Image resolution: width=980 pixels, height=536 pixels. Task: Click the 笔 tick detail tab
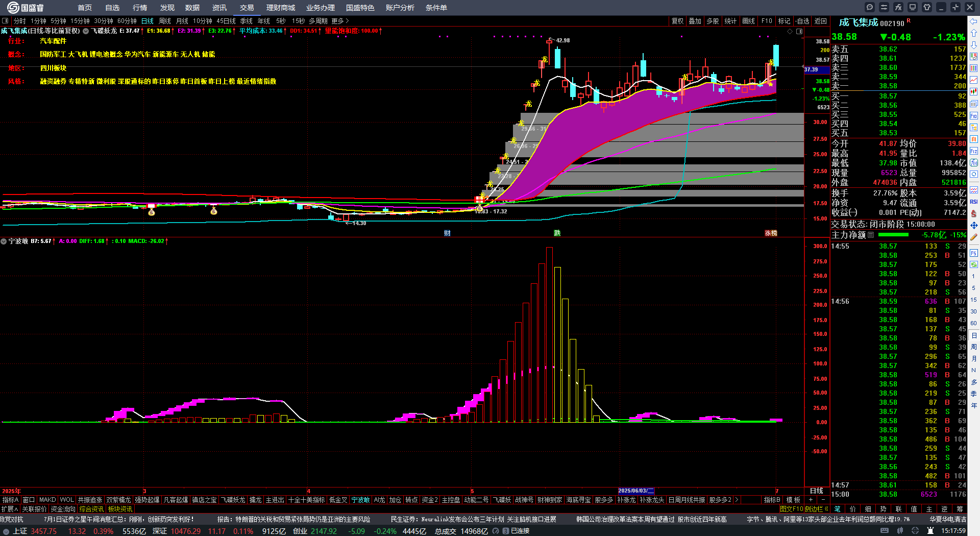[837, 509]
